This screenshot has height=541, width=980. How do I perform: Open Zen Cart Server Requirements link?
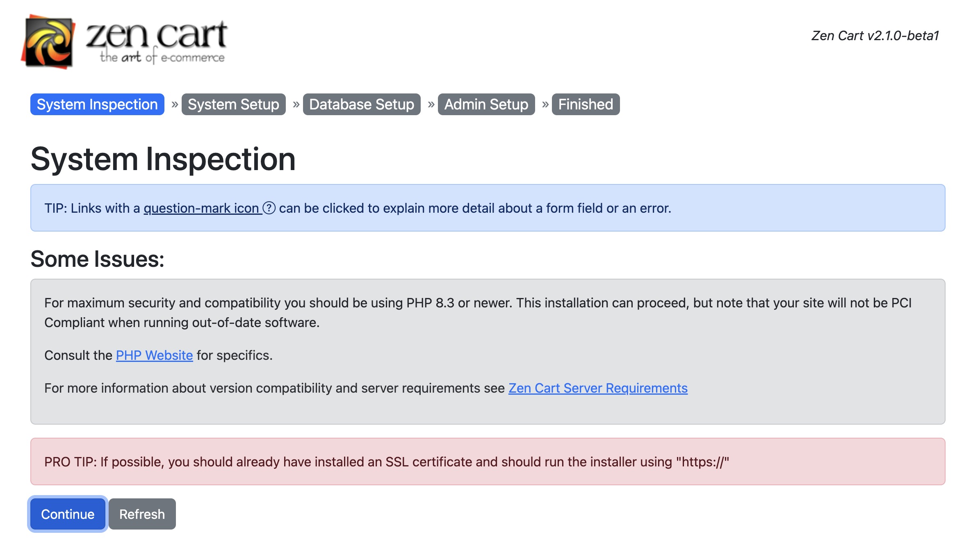tap(598, 388)
